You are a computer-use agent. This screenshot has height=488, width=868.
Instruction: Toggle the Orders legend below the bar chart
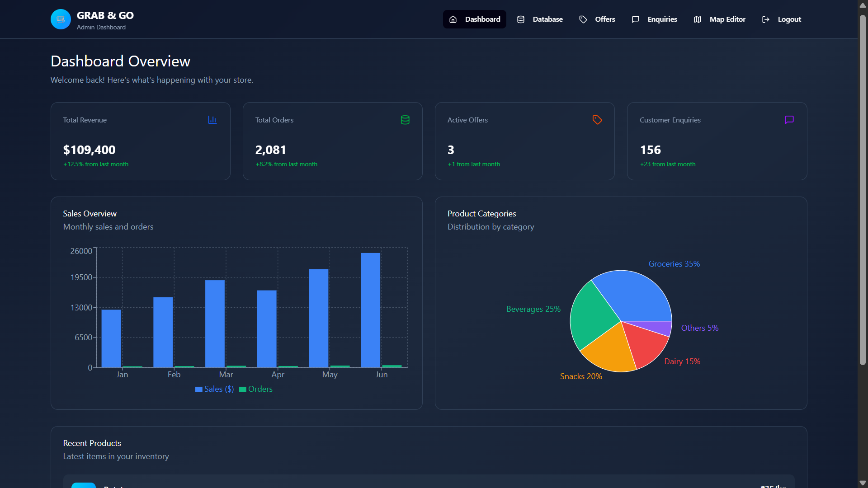click(256, 389)
